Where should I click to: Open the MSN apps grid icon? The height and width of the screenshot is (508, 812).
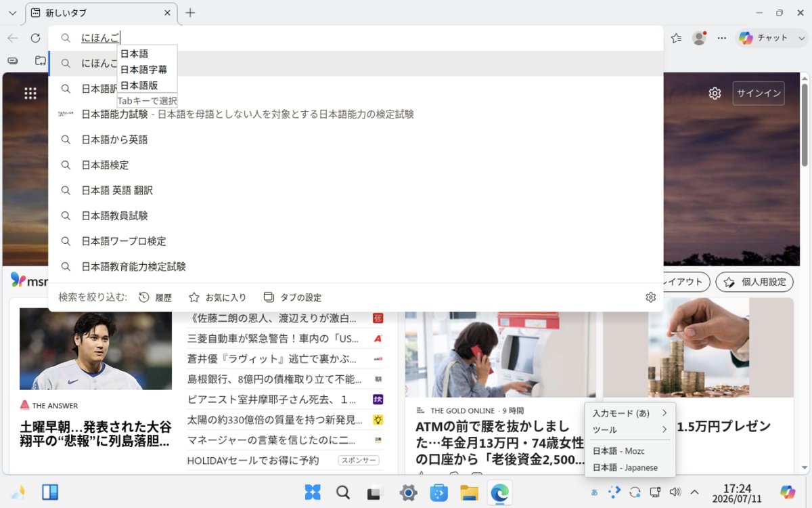[x=30, y=93]
